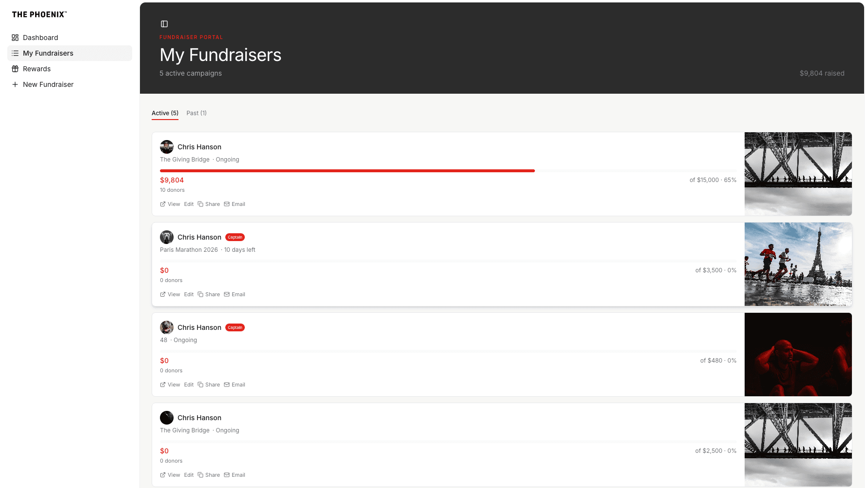Select My Fundraisers in sidebar
Image resolution: width=868 pixels, height=488 pixels.
[x=48, y=53]
